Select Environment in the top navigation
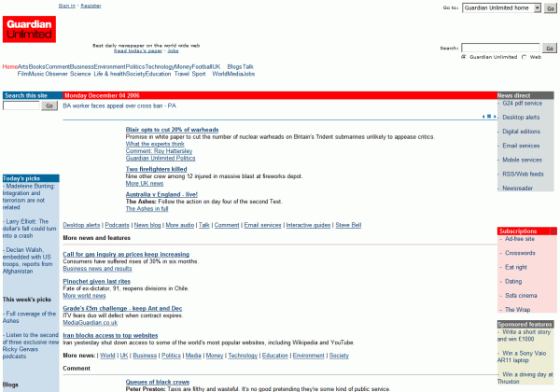Viewport: 560px width, 392px height. click(109, 67)
